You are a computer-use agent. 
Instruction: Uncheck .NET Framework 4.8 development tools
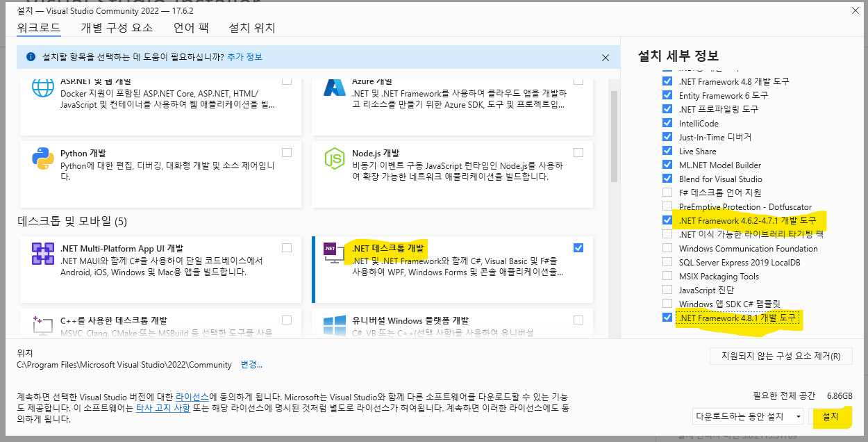click(x=667, y=81)
